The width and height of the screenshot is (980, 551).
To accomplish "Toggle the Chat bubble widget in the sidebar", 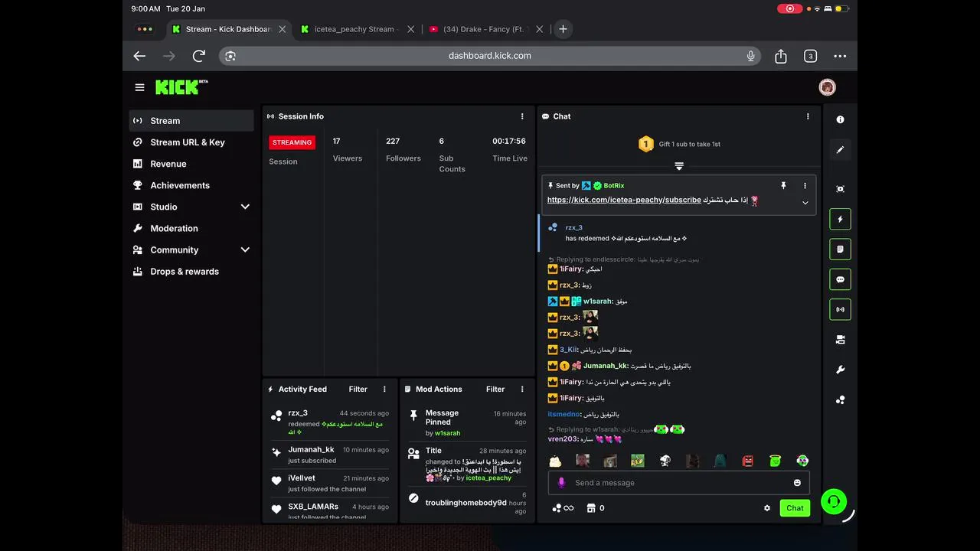I will click(840, 279).
